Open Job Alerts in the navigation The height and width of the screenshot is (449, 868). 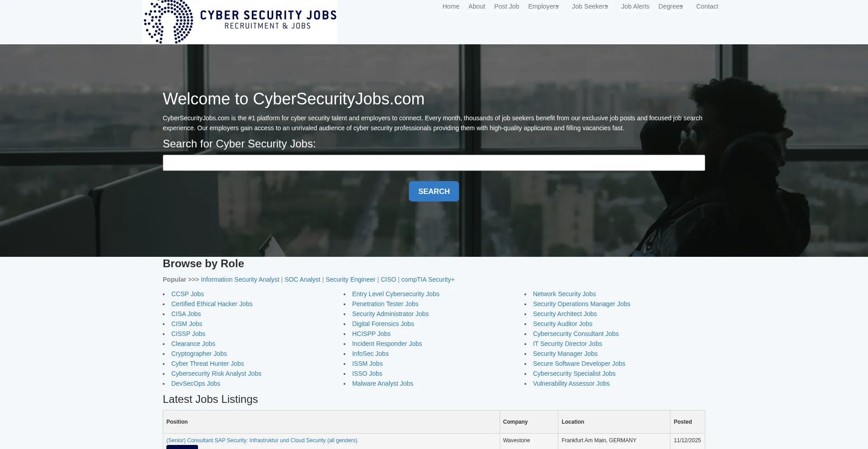pos(635,6)
